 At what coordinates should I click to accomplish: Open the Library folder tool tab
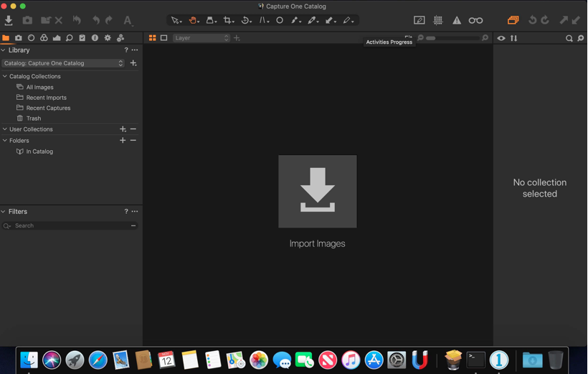coord(6,38)
